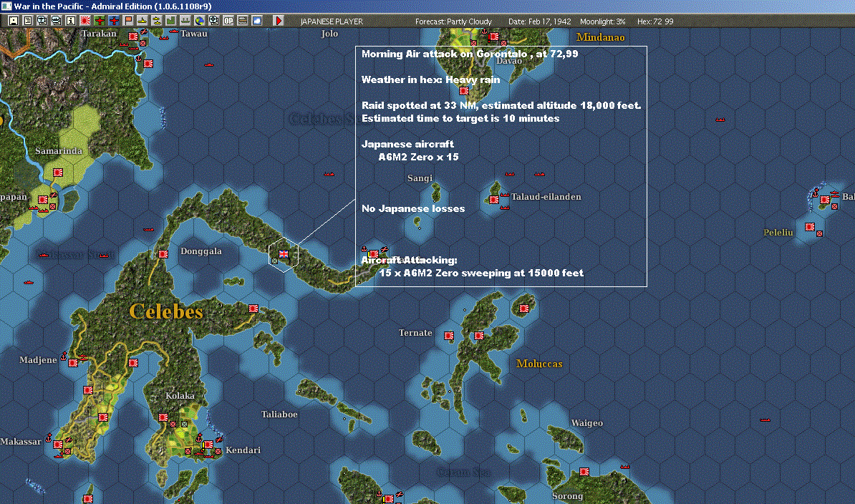The height and width of the screenshot is (504, 855).
Task: Select the Japanese base at Peleliu
Action: pyautogui.click(x=810, y=227)
